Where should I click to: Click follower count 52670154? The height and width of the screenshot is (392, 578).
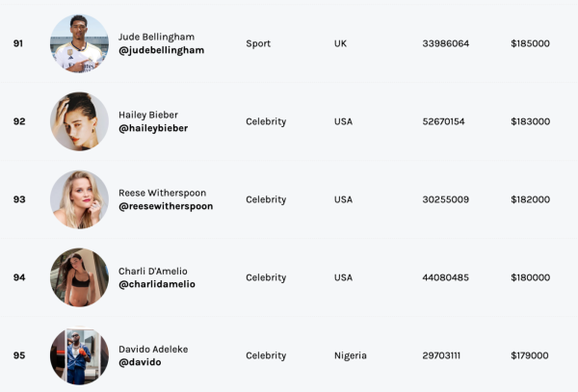[x=443, y=121]
